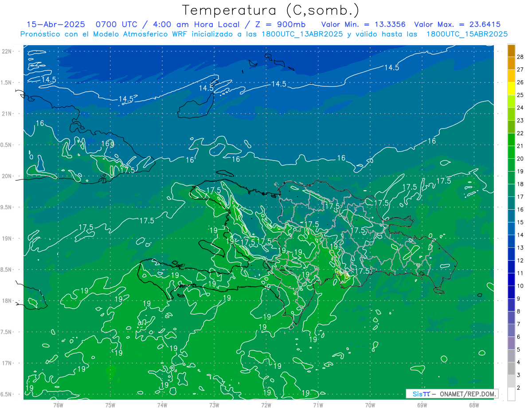Click the '6.5N' latitude axis label
The image size is (532, 411).
7,394
